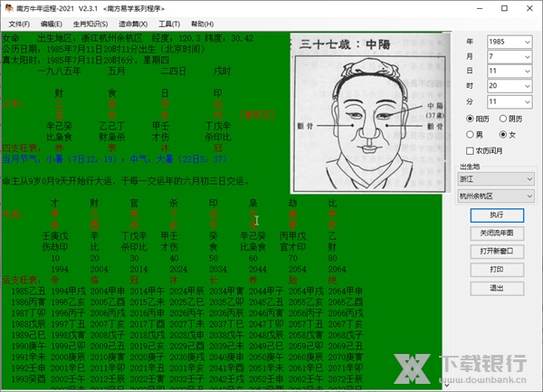Click the 关闭流年图 button

496,233
